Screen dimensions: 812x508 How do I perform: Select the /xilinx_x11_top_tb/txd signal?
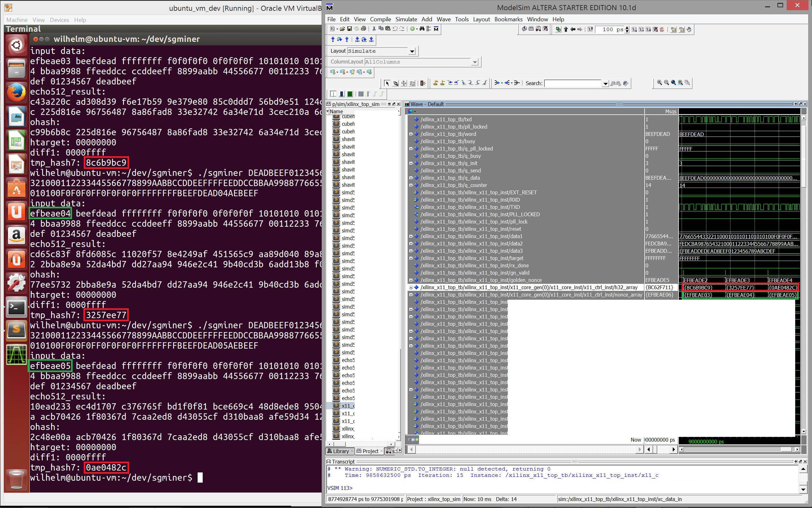pyautogui.click(x=446, y=119)
